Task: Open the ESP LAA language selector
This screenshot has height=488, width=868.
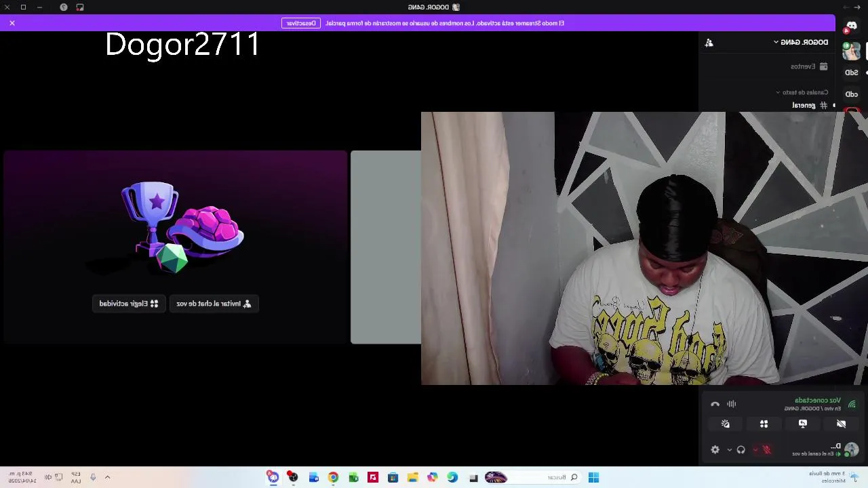Action: pos(75,477)
